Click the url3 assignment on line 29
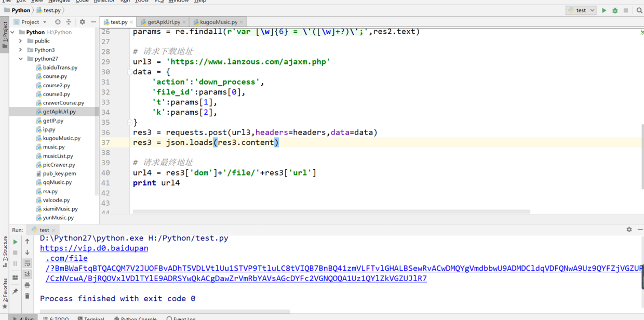 click(232, 62)
